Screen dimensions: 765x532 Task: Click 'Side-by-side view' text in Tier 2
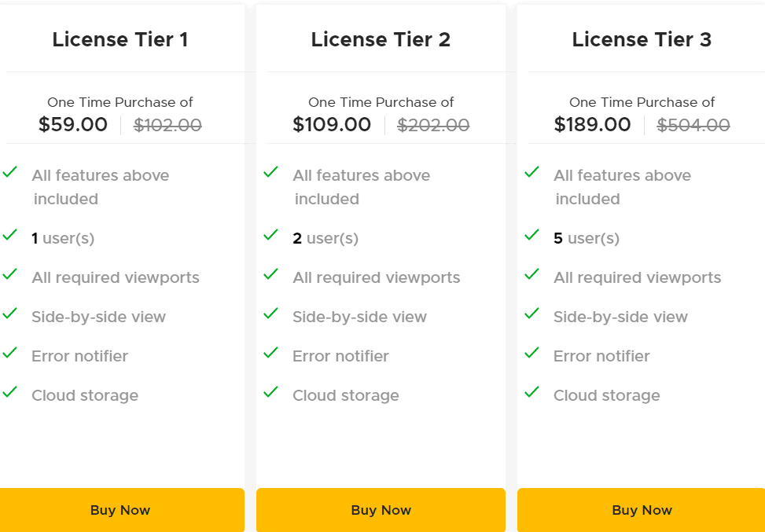(359, 317)
